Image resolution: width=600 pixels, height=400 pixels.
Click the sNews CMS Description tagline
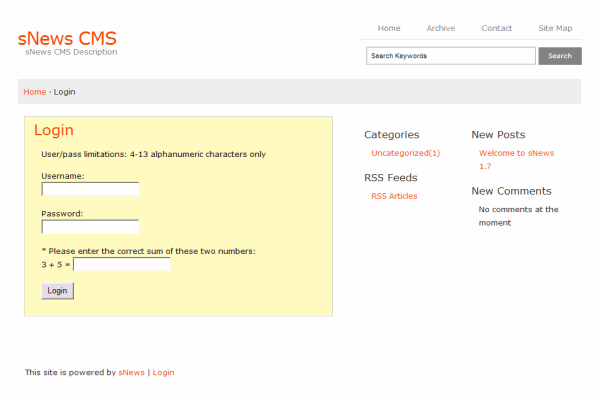click(71, 52)
